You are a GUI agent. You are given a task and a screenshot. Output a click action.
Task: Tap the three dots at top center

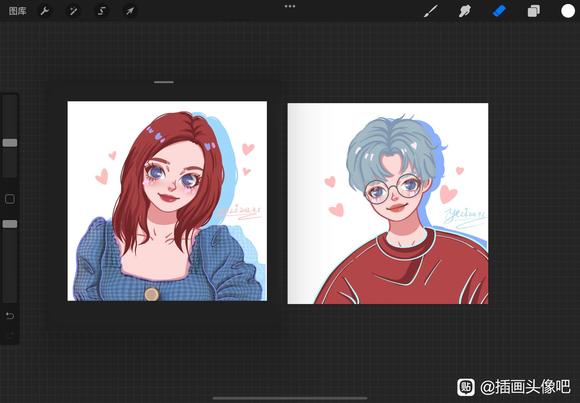point(290,6)
